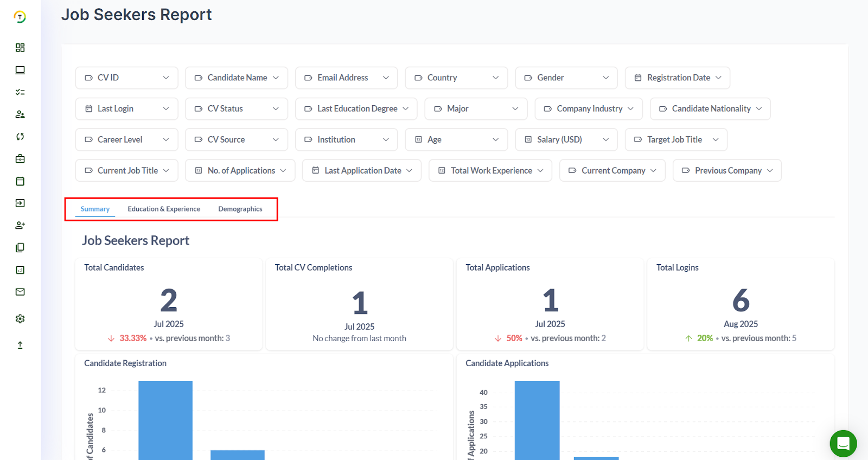Image resolution: width=868 pixels, height=460 pixels.
Task: Open the dashboard grid icon in sidebar
Action: tap(20, 48)
